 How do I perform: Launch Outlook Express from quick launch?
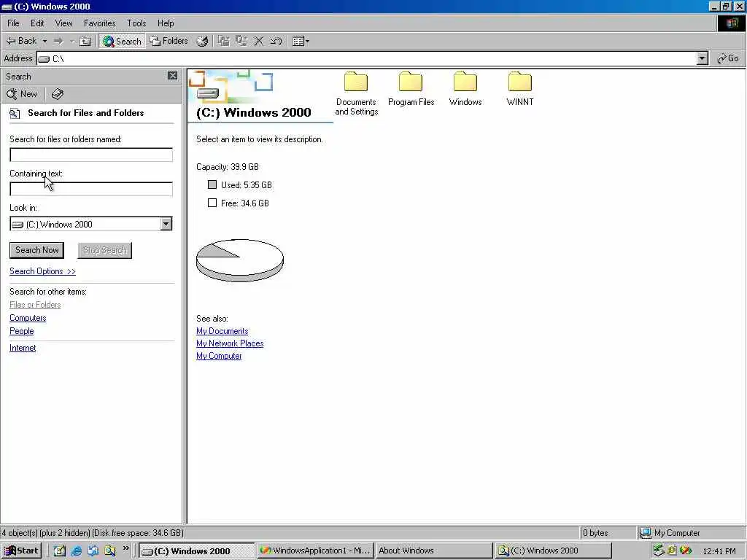click(x=93, y=551)
